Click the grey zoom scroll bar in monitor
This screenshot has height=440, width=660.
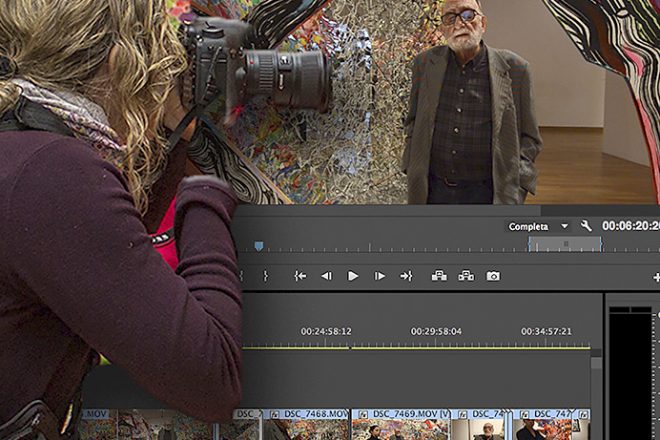click(565, 244)
